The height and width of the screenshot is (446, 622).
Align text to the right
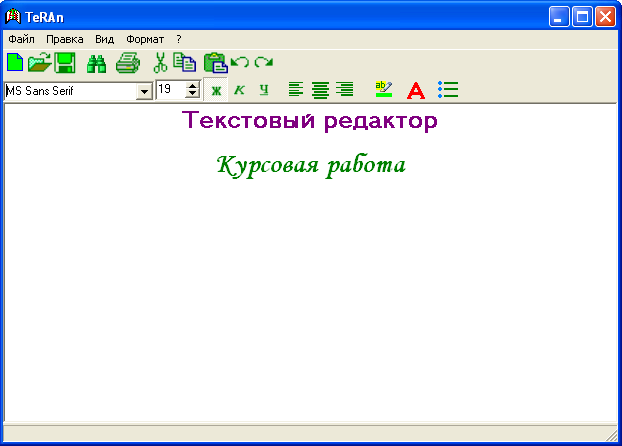pyautogui.click(x=345, y=89)
